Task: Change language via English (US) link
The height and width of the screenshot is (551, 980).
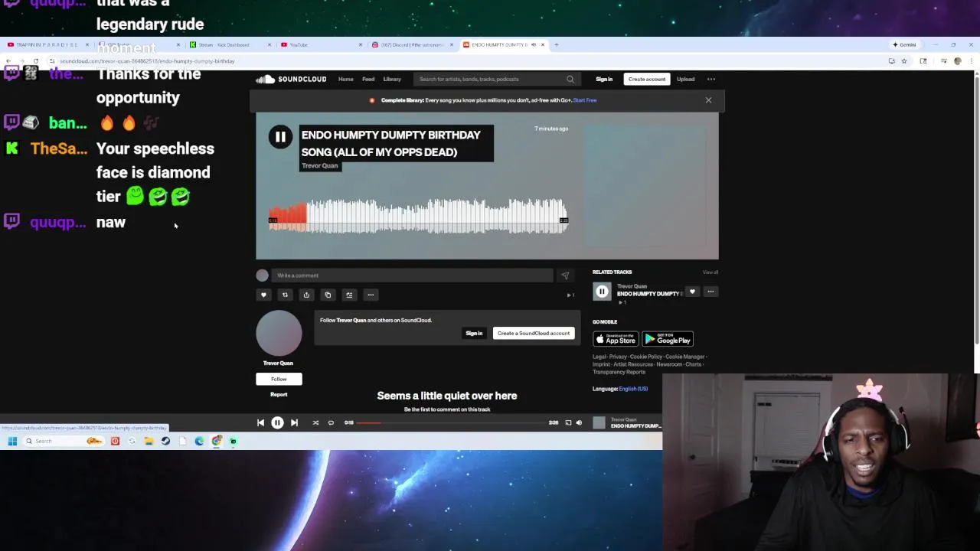Action: 633,389
